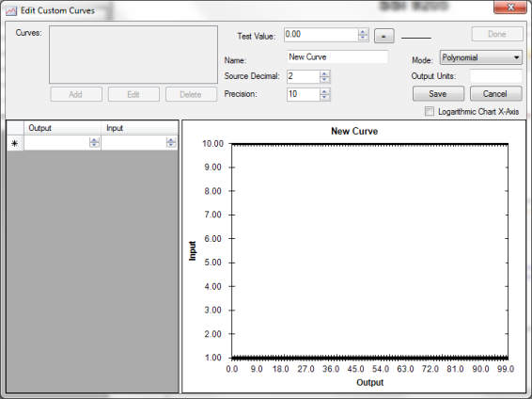Screen dimensions: 532x399
Task: Decrease Test Value with down spinner arrow
Action: point(363,38)
